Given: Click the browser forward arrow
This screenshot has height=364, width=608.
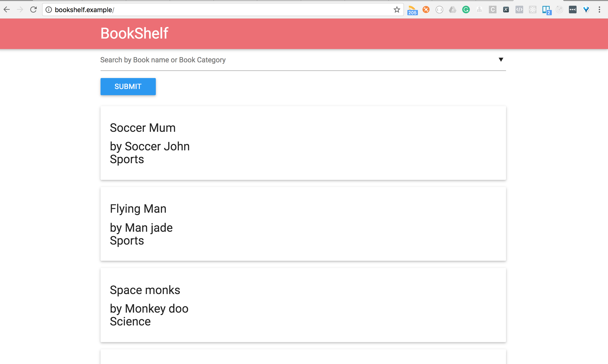Looking at the screenshot, I should tap(20, 9).
